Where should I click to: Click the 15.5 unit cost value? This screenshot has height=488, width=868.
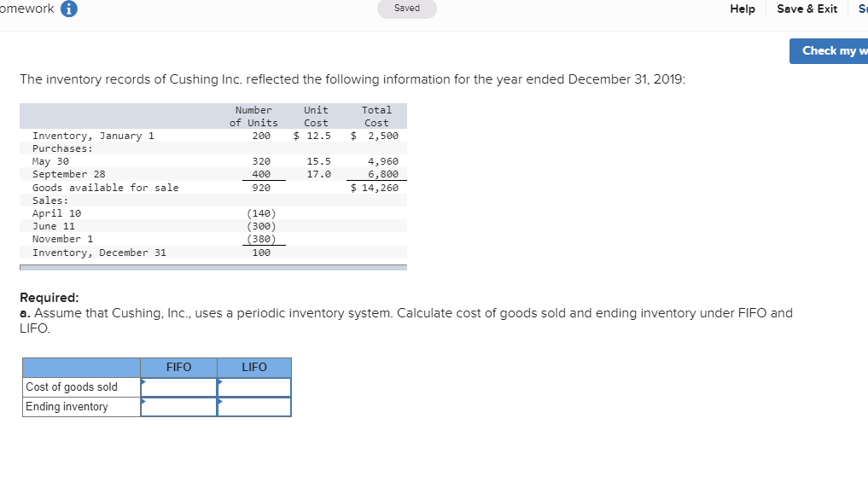click(319, 161)
